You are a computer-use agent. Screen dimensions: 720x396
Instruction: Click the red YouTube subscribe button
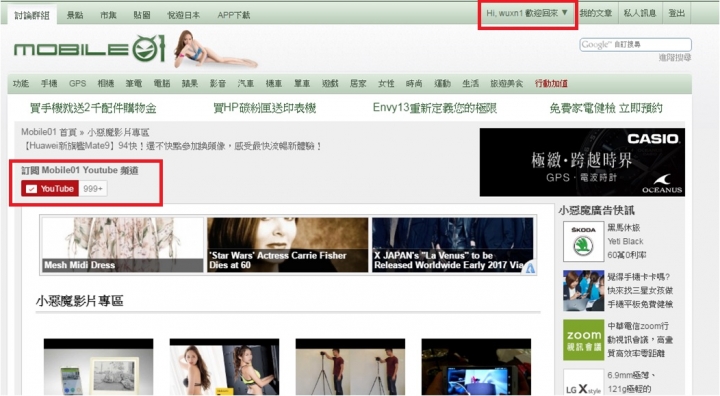coord(50,189)
